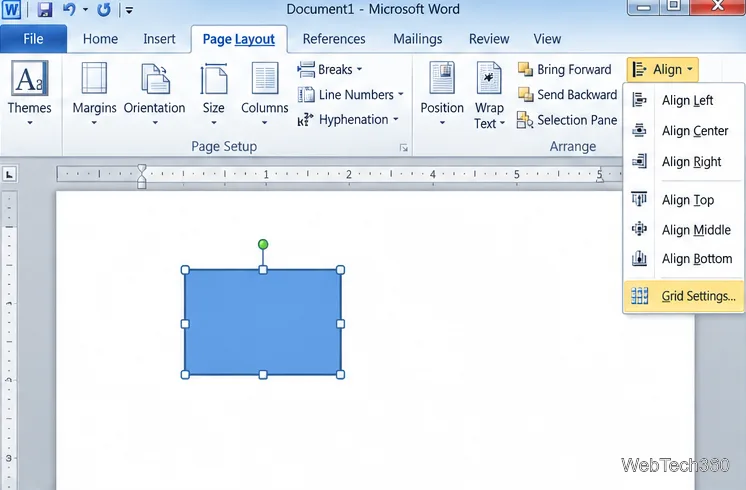Redo the last action
The image size is (746, 490).
[x=104, y=9]
